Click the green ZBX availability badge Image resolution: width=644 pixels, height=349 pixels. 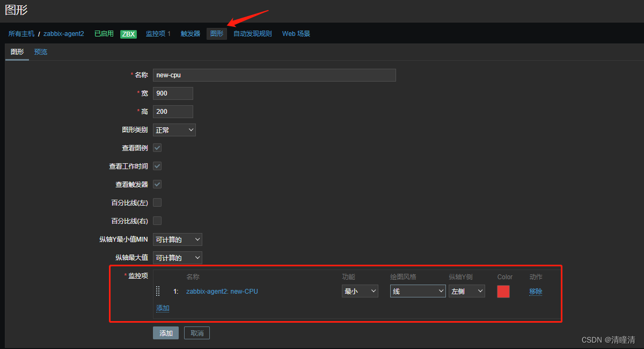(128, 34)
